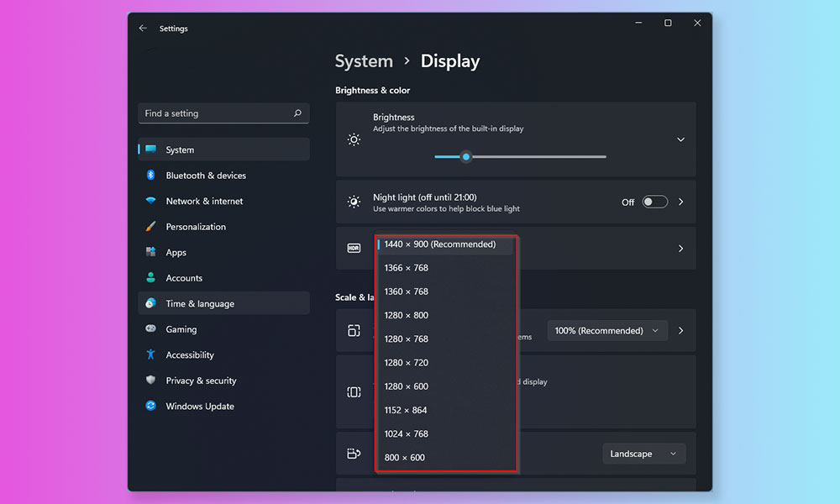840x504 pixels.
Task: Click the Accounts person icon
Action: pos(150,277)
